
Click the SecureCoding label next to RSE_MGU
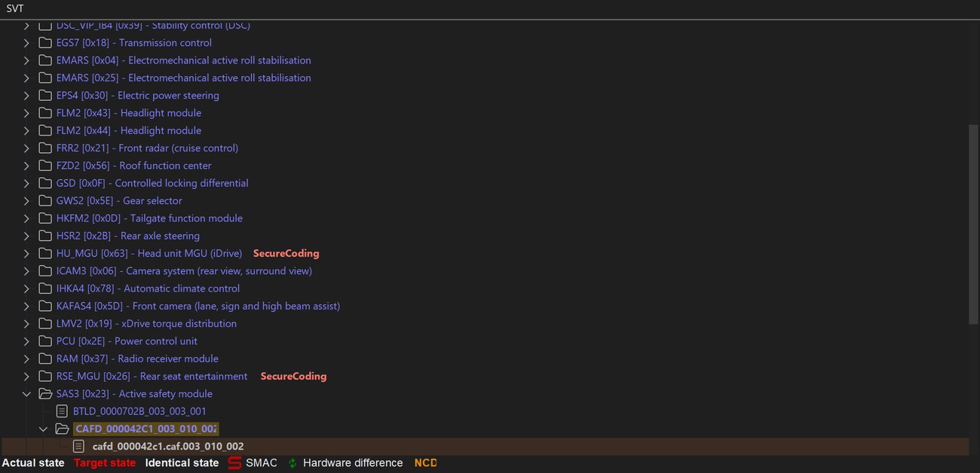point(293,377)
